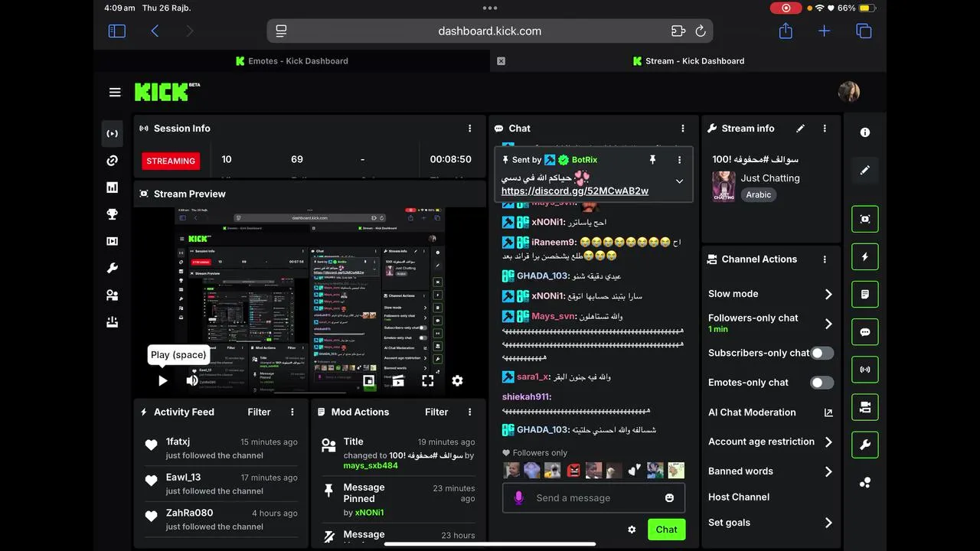Open the bar chart analytics icon in sidebar

click(113, 187)
